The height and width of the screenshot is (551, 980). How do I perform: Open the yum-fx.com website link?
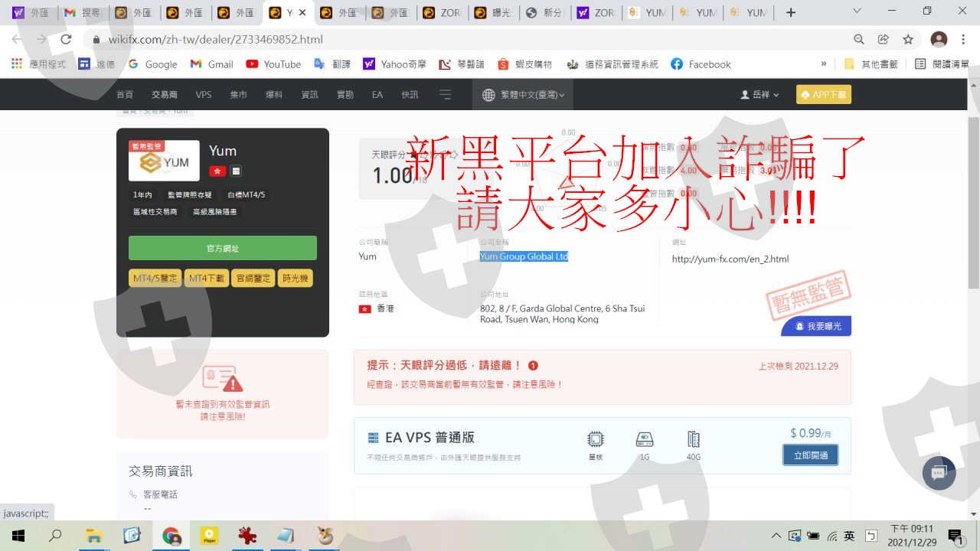pos(730,259)
